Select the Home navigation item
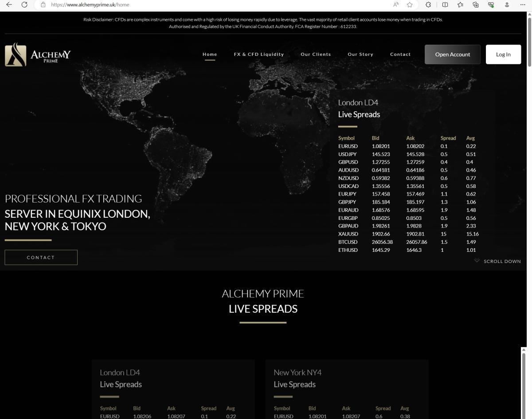 (210, 54)
